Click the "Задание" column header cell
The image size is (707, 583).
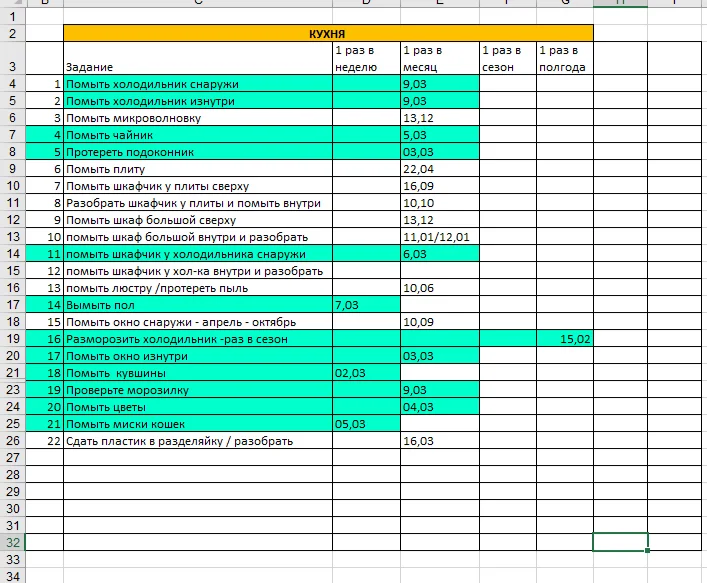coord(198,59)
